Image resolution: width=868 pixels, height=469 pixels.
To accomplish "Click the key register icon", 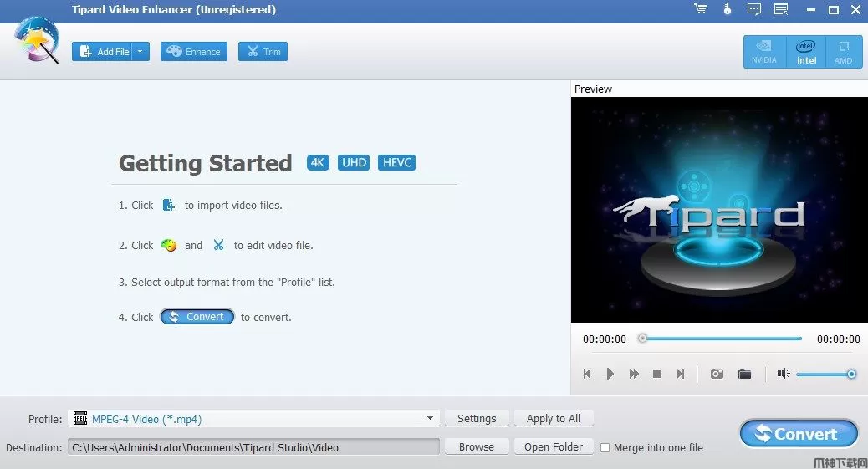I will 728,10.
